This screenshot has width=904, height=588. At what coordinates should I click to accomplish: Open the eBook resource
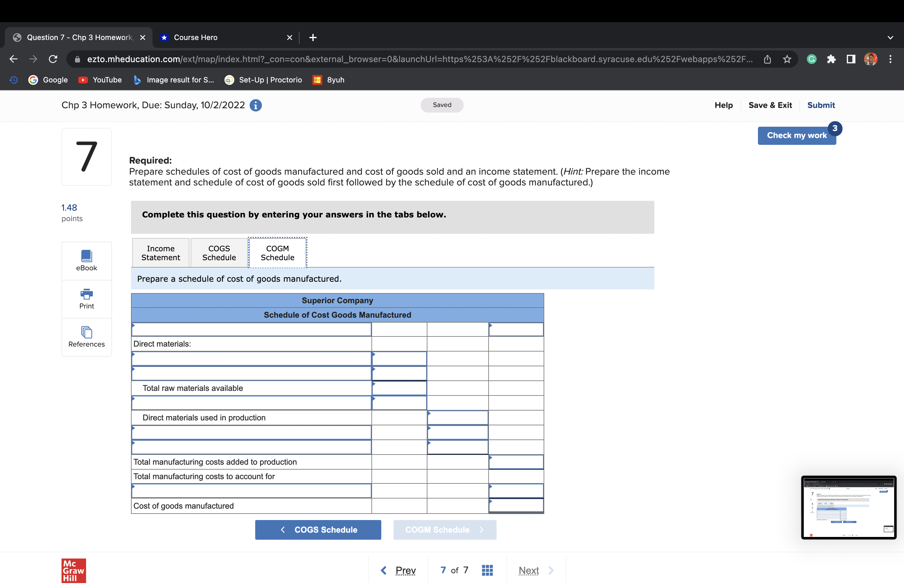pyautogui.click(x=87, y=260)
